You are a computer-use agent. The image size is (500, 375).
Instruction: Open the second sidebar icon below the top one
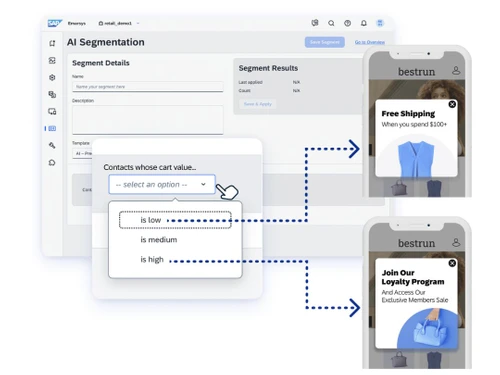point(52,60)
